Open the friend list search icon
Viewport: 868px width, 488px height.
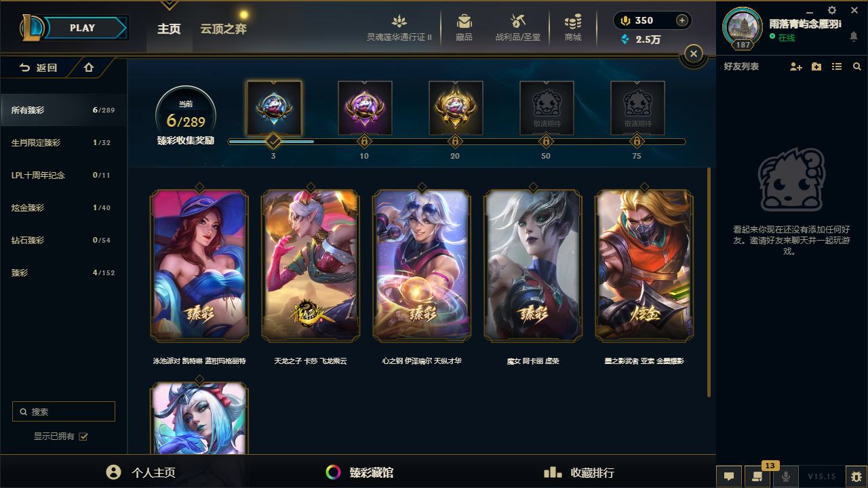tap(857, 66)
